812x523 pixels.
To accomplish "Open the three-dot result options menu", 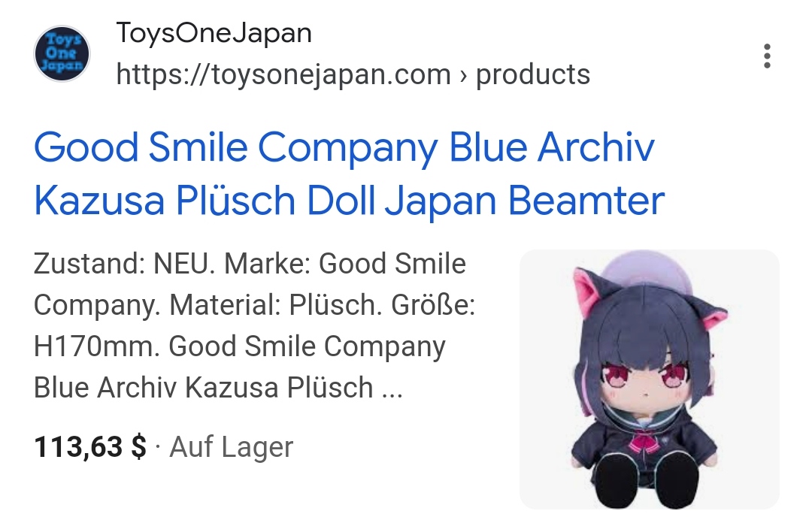I will pyautogui.click(x=767, y=56).
